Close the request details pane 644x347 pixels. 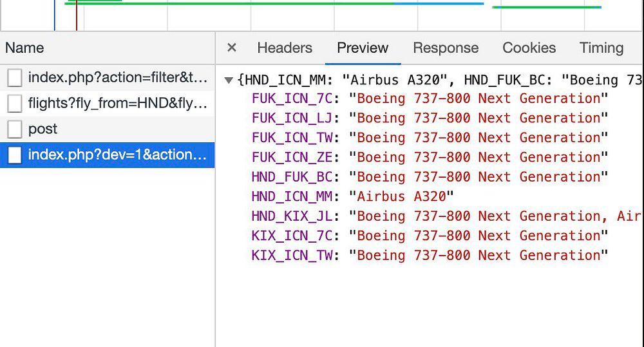pos(232,48)
